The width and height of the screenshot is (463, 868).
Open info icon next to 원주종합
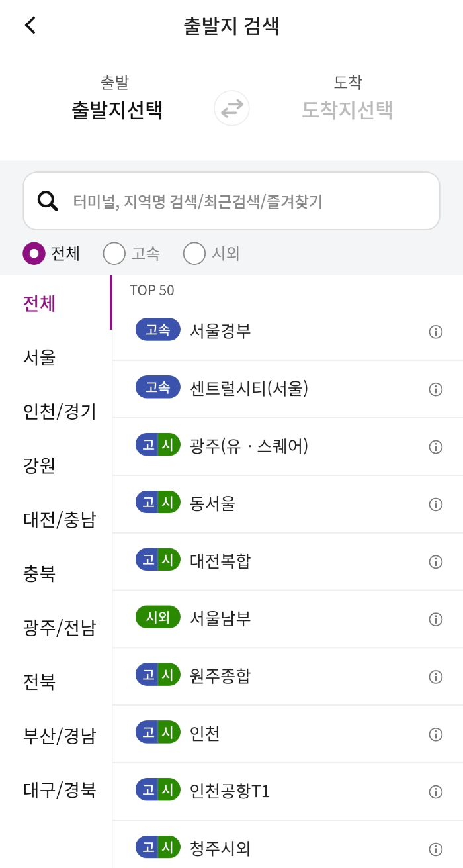(x=436, y=677)
